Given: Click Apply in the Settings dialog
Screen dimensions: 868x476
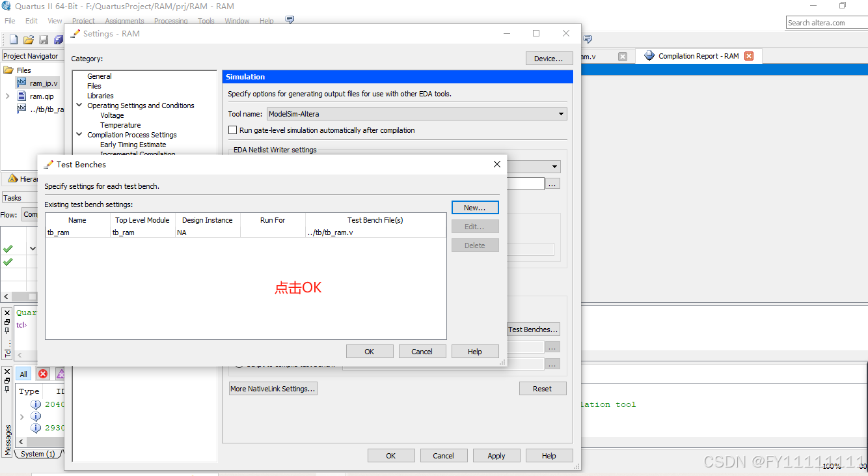Looking at the screenshot, I should coord(496,456).
